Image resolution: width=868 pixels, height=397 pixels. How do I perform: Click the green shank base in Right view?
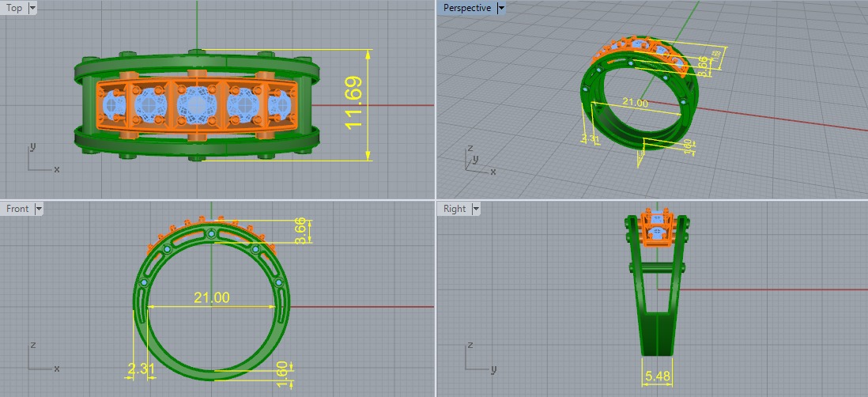(x=657, y=334)
